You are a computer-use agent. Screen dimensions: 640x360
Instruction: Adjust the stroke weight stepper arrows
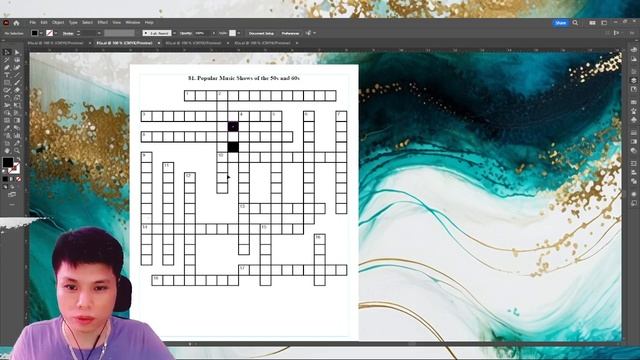pos(78,33)
